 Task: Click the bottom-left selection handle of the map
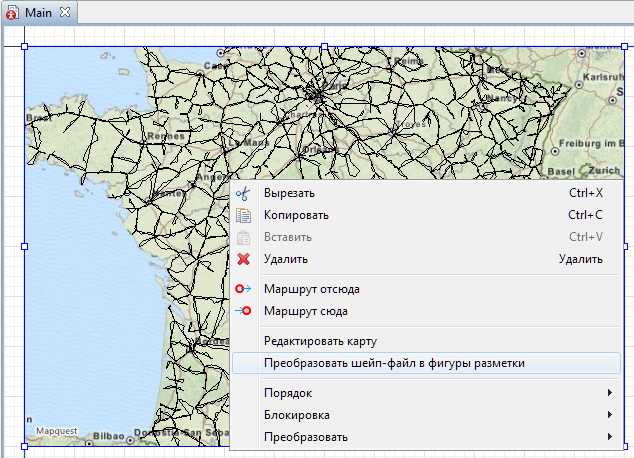pos(25,446)
